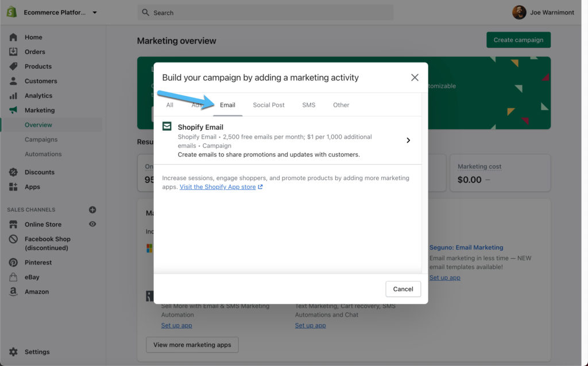Click the Facebook Shop discontinued icon
This screenshot has height=366, width=588.
click(x=13, y=239)
